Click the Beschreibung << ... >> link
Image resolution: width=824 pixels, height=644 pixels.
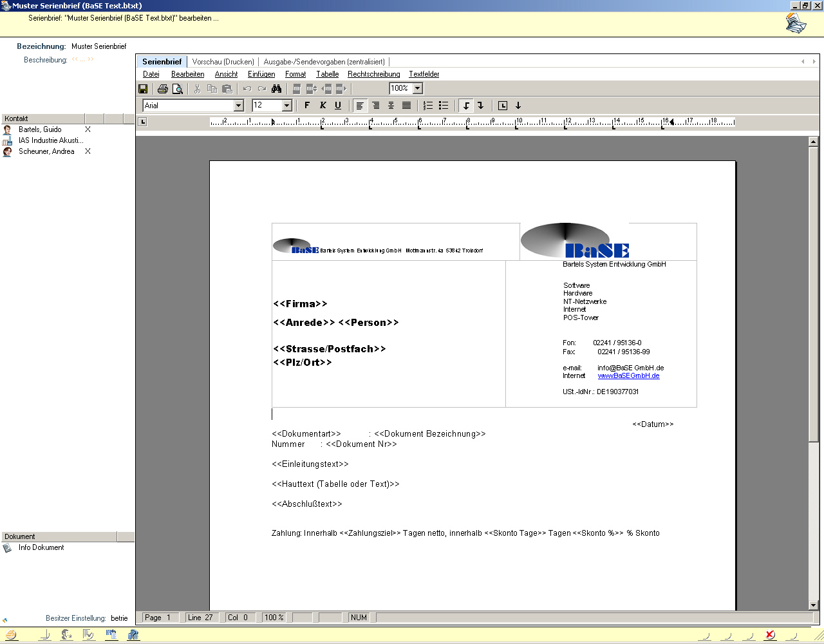(x=82, y=60)
